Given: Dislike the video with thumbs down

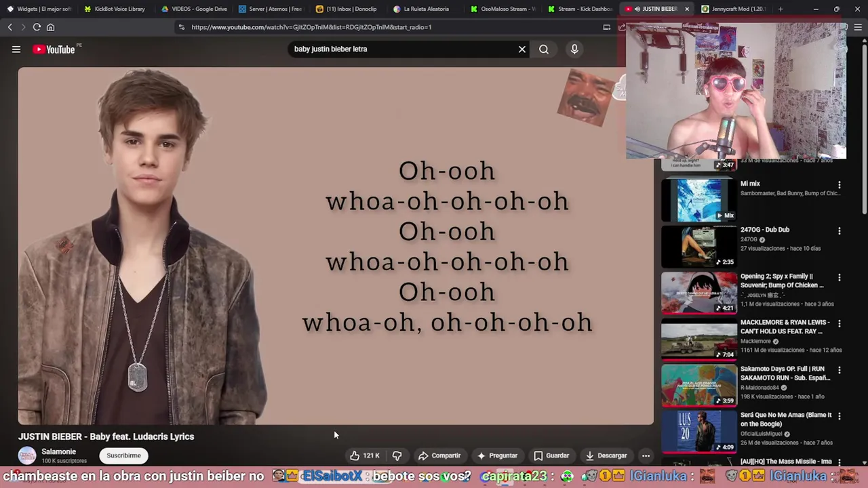Looking at the screenshot, I should [x=397, y=455].
